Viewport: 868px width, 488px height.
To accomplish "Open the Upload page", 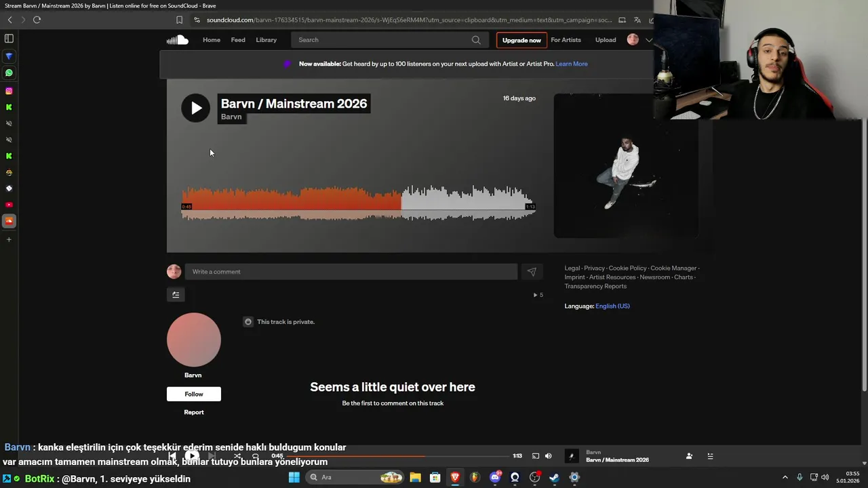I will (x=606, y=40).
